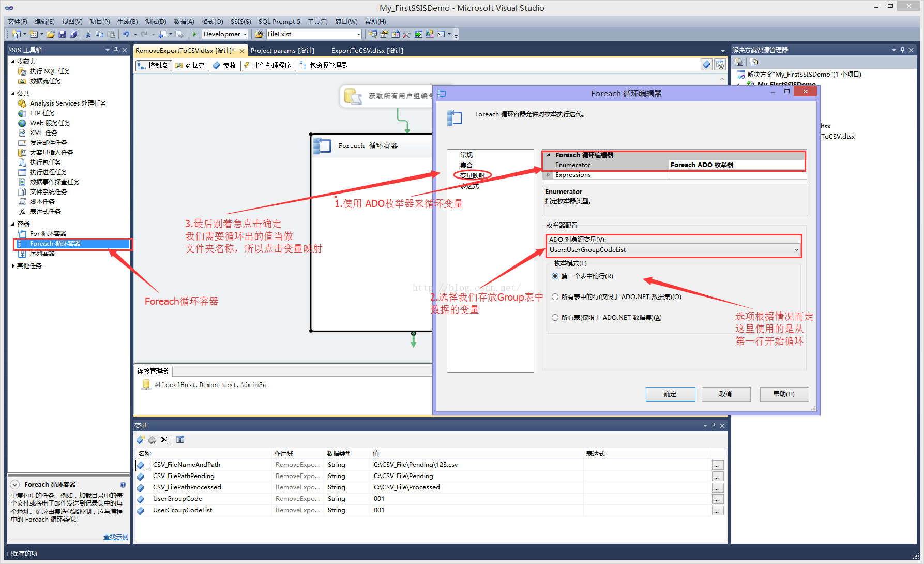Image resolution: width=924 pixels, height=564 pixels.
Task: Click the Delete Variable X icon
Action: point(164,440)
